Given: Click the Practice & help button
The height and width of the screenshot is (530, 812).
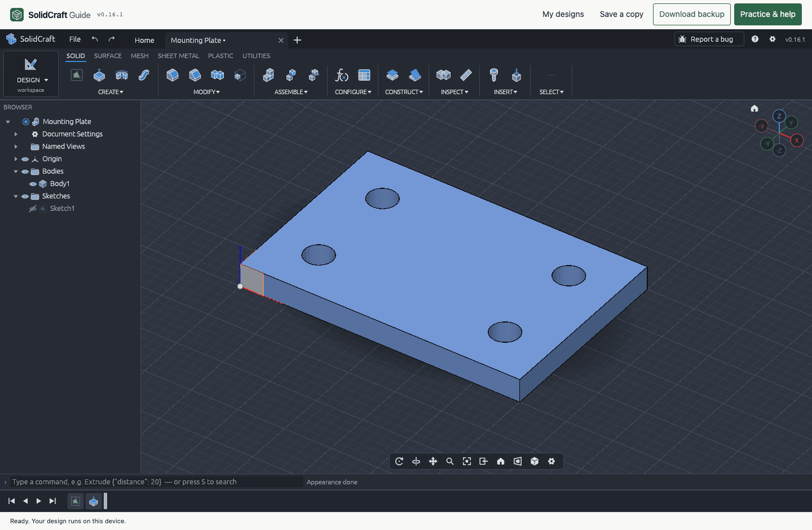Looking at the screenshot, I should point(768,14).
